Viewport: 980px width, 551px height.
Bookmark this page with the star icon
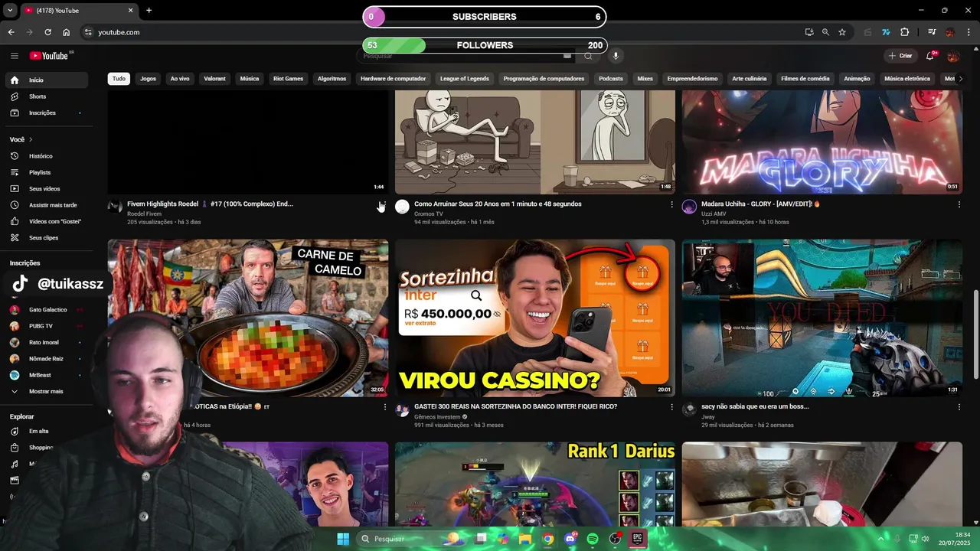[842, 32]
